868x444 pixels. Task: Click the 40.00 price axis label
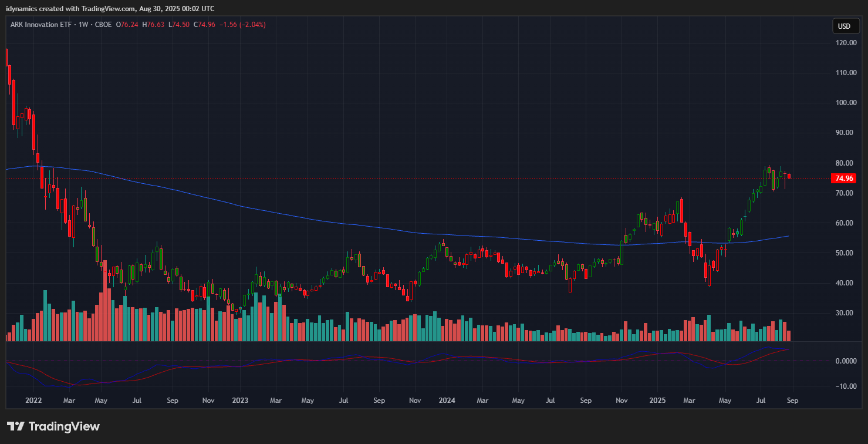[x=845, y=283]
